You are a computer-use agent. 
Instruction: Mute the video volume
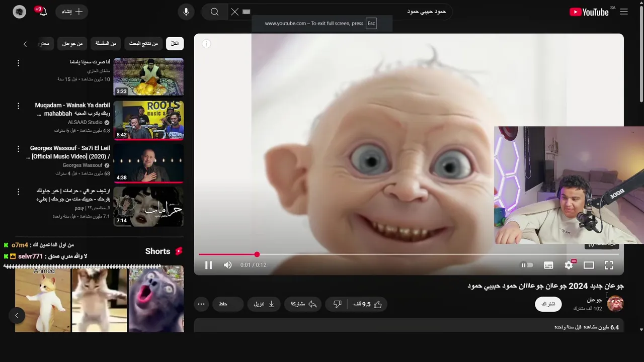pyautogui.click(x=228, y=265)
